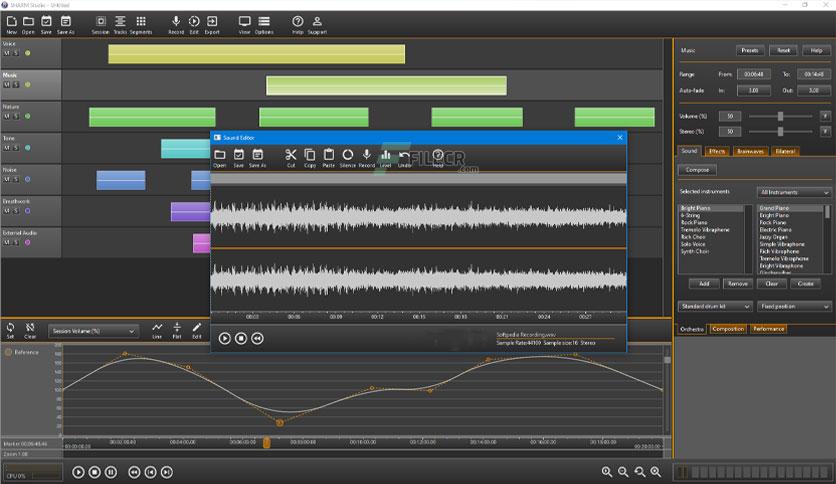The height and width of the screenshot is (484, 836).
Task: Open the Standard drum kit dropdown
Action: tap(715, 306)
